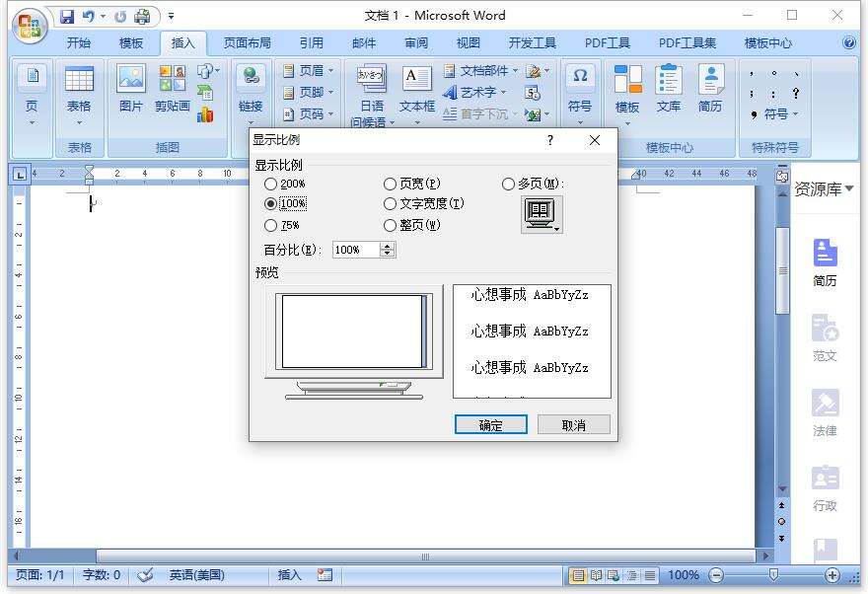Click the 字数: 0 word count indicator
The width and height of the screenshot is (868, 594).
pos(102,575)
